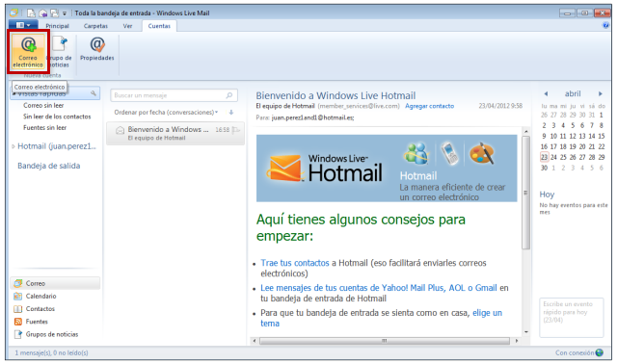Click the new message icon in title bar

click(x=31, y=13)
